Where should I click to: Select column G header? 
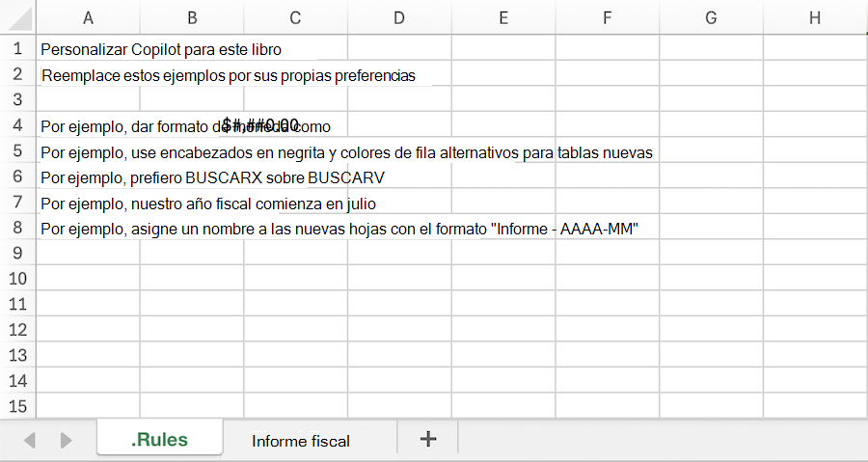tap(712, 17)
